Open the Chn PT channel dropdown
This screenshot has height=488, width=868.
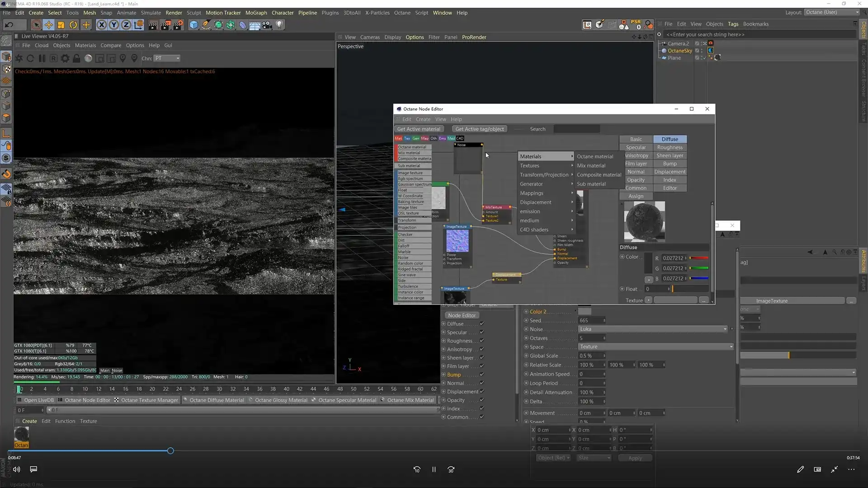pos(167,58)
